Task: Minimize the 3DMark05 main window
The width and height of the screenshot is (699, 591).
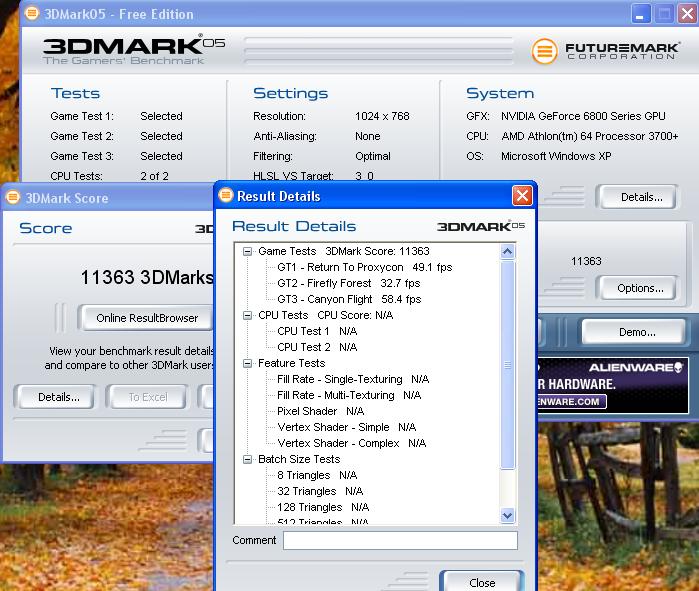Action: pyautogui.click(x=641, y=14)
